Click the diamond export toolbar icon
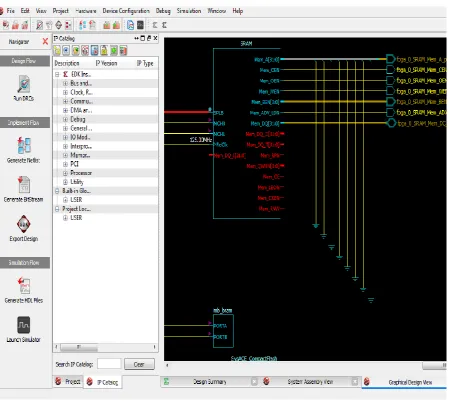The width and height of the screenshot is (449, 401). 59,25
